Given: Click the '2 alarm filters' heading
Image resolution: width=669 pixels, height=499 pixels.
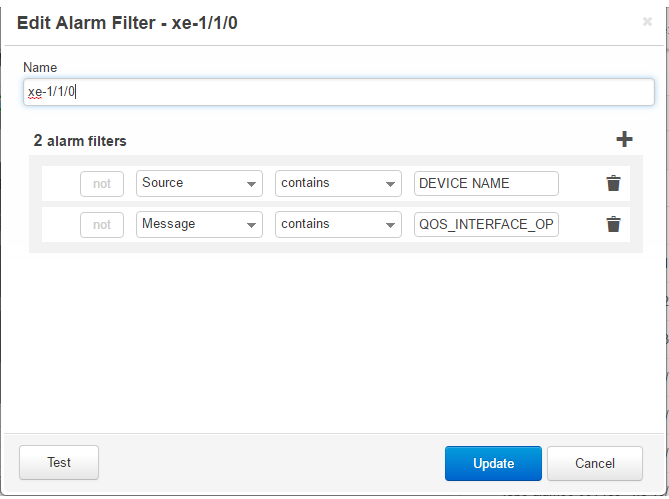Looking at the screenshot, I should [x=80, y=141].
